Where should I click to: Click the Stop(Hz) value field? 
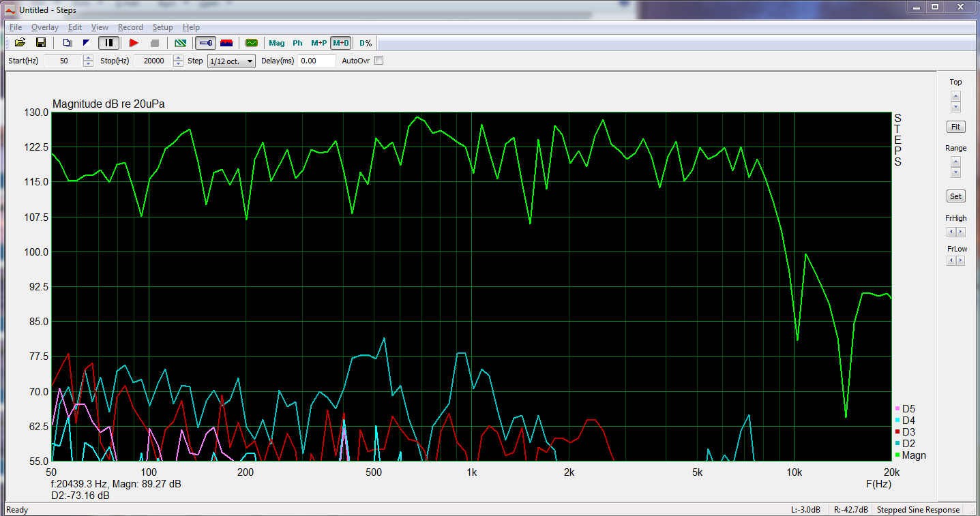tap(153, 61)
